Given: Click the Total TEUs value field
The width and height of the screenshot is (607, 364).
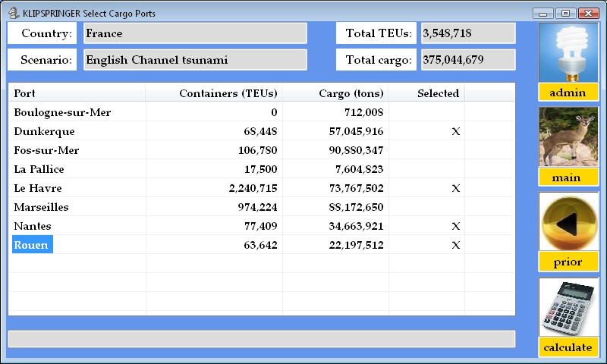Looking at the screenshot, I should (x=467, y=33).
